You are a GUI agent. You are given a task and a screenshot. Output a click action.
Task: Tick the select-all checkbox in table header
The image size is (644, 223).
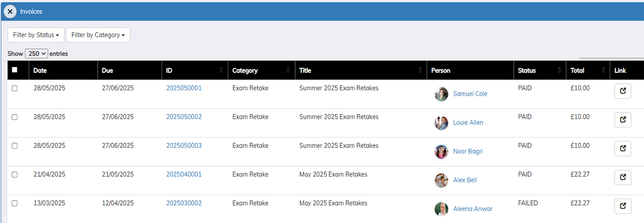[x=14, y=70]
